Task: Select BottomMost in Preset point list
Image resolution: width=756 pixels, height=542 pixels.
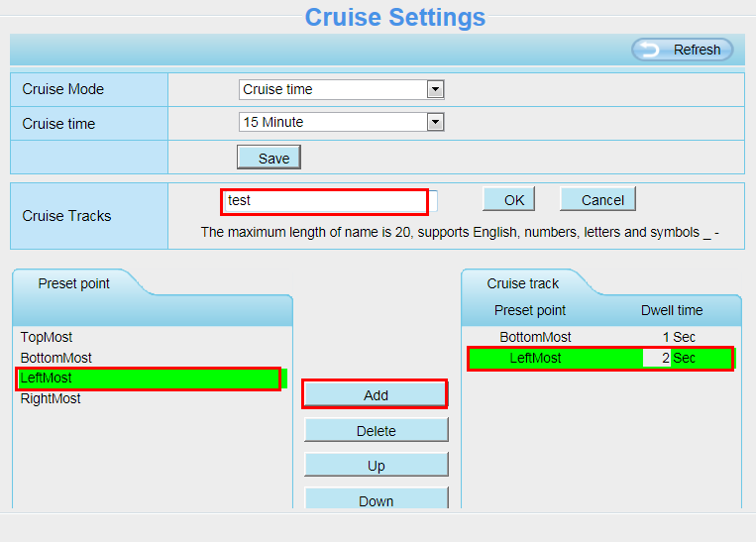Action: click(x=153, y=358)
